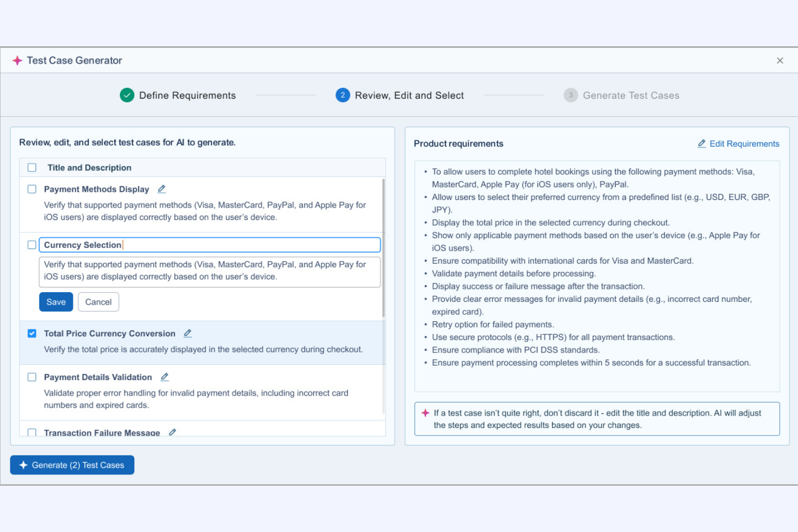This screenshot has height=532, width=798.
Task: Check the Payment Methods Display checkbox
Action: click(x=31, y=189)
